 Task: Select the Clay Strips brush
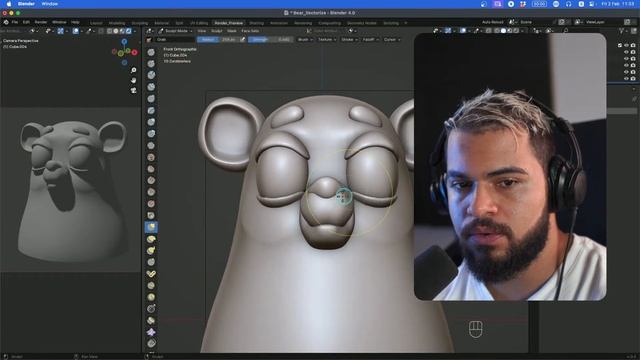coord(151,87)
